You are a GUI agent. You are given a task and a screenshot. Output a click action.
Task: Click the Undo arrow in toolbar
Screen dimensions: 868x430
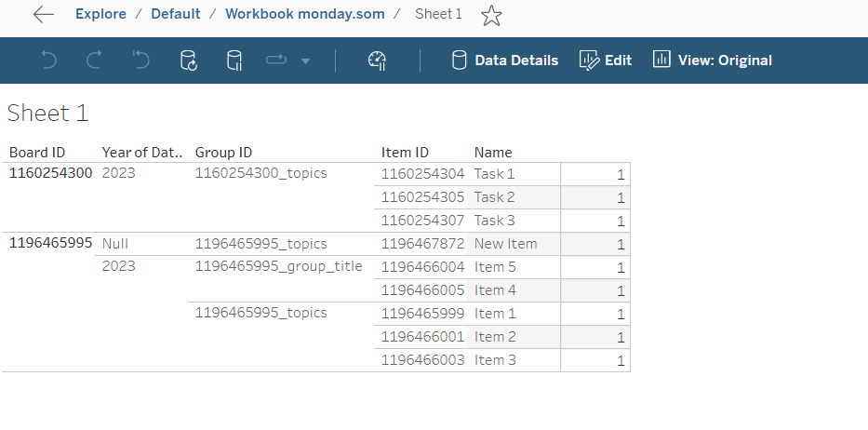(x=49, y=60)
